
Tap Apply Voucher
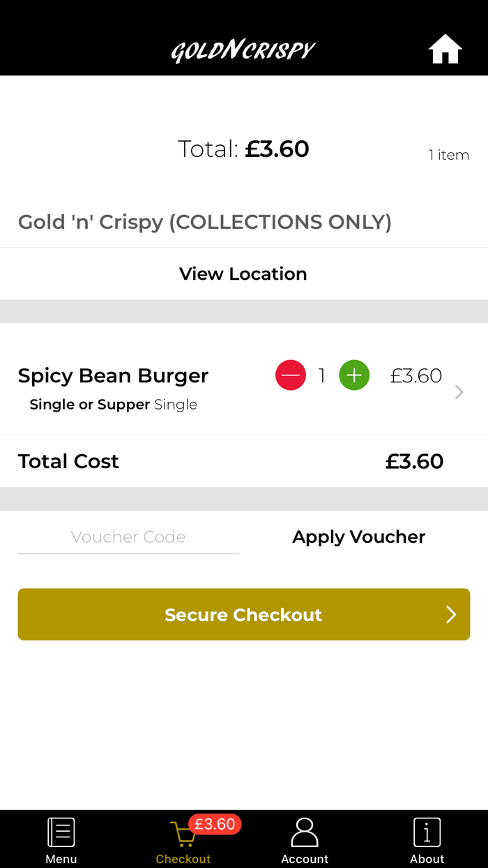[358, 537]
